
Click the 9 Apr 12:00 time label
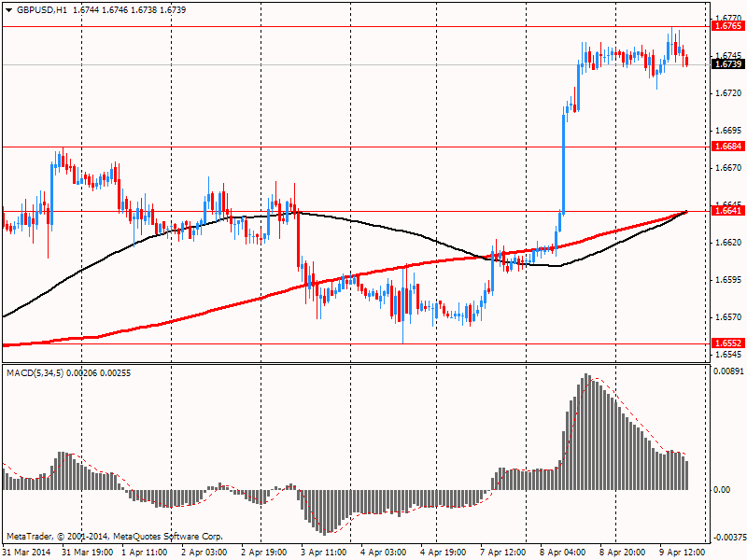pos(683,553)
